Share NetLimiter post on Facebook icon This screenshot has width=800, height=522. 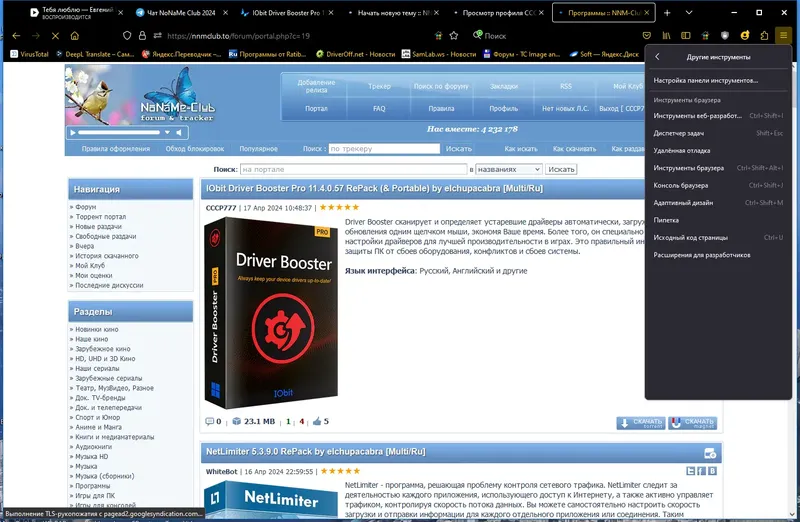tap(702, 471)
